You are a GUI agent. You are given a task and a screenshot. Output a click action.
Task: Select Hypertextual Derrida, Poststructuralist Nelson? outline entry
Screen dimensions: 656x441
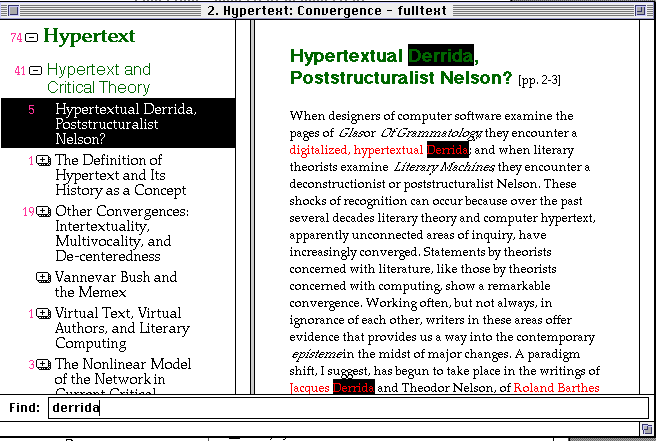coord(118,123)
